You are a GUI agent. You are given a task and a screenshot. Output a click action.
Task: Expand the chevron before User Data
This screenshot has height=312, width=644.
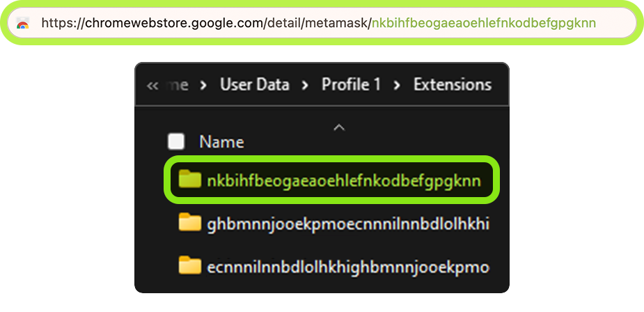[203, 86]
